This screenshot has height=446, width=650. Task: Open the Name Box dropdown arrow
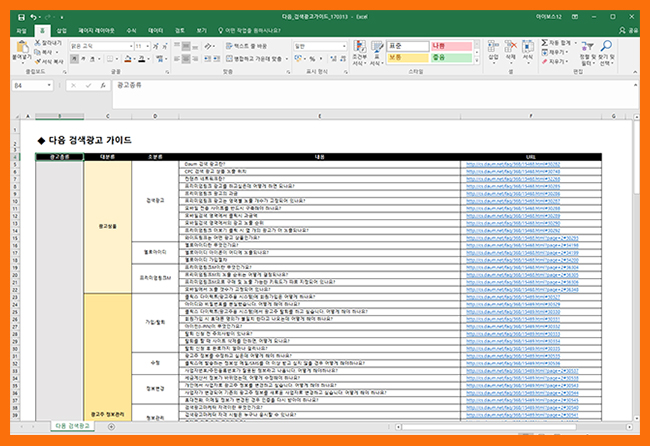(x=49, y=85)
